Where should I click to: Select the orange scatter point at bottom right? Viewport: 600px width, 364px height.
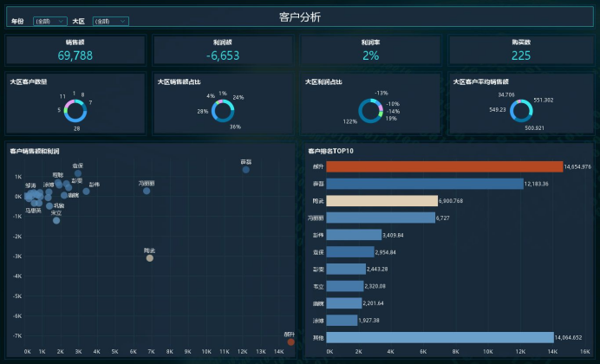[x=290, y=341]
